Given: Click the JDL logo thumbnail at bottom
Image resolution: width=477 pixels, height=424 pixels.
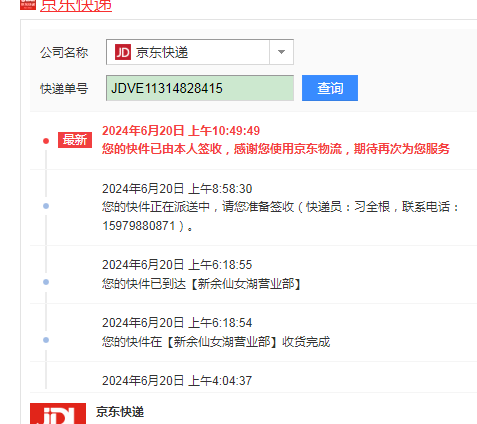Looking at the screenshot, I should coord(58,414).
